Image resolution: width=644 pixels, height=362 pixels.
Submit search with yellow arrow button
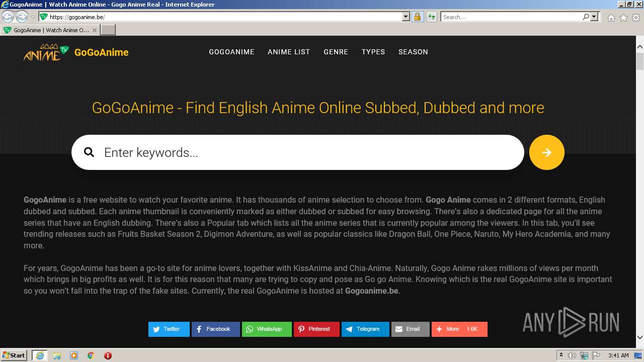pyautogui.click(x=546, y=152)
